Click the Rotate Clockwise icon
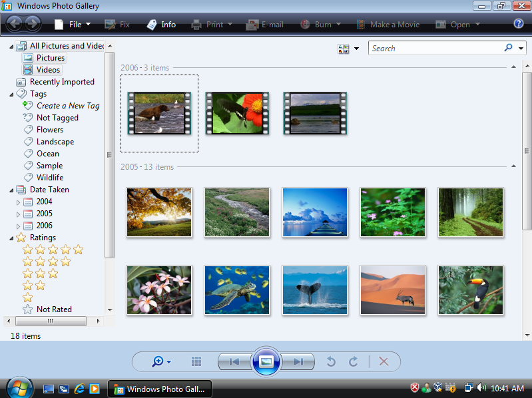The image size is (532, 398). tap(354, 361)
